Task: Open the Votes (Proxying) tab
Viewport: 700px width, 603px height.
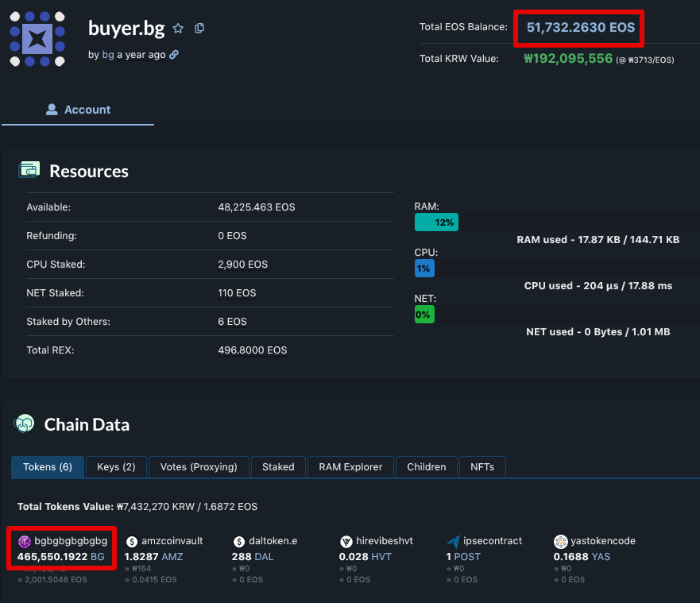Action: pyautogui.click(x=199, y=467)
